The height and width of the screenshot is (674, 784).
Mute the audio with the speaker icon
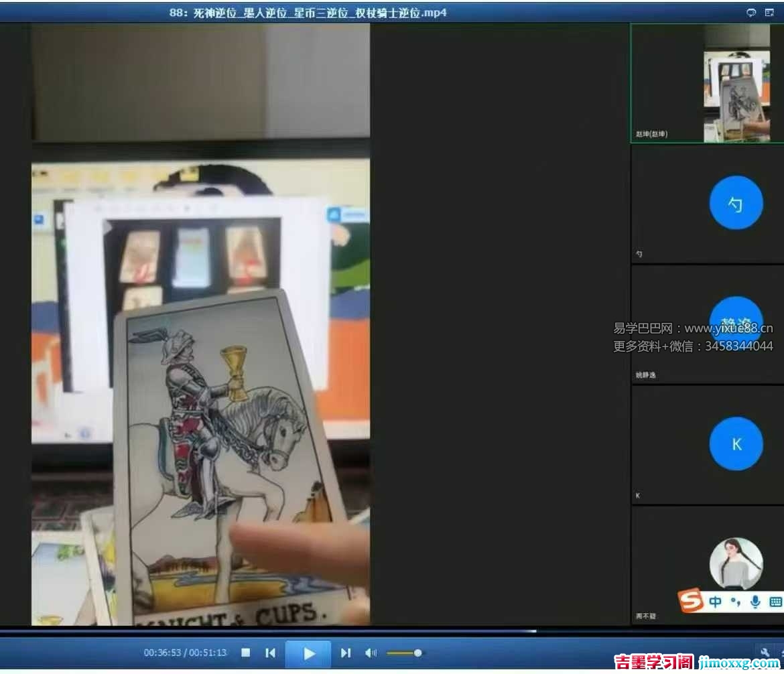point(371,653)
